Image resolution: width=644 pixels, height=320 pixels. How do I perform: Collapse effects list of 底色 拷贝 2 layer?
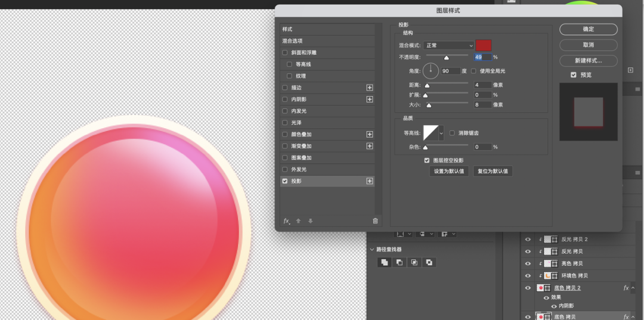pyautogui.click(x=633, y=288)
